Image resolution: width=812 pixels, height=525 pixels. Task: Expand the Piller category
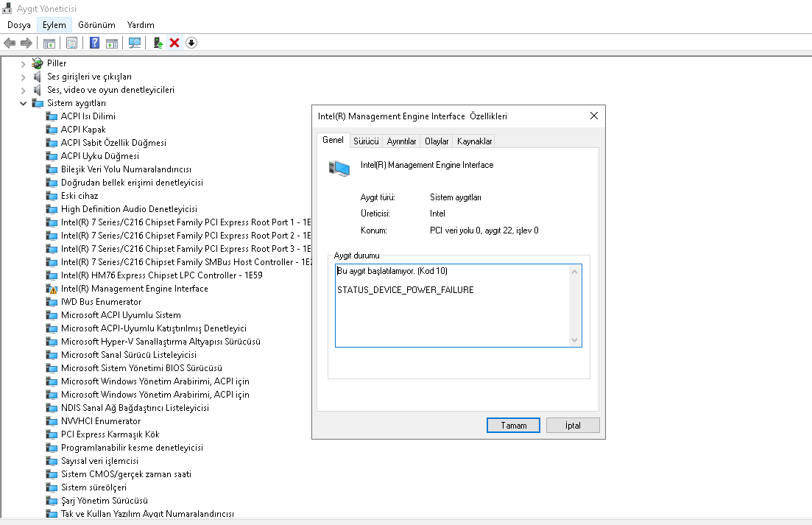[x=23, y=63]
